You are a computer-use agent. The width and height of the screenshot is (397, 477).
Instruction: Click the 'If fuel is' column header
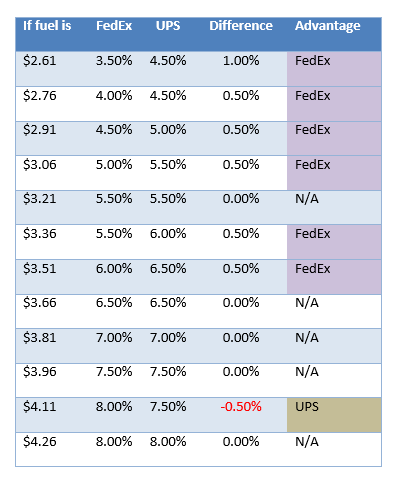click(47, 26)
